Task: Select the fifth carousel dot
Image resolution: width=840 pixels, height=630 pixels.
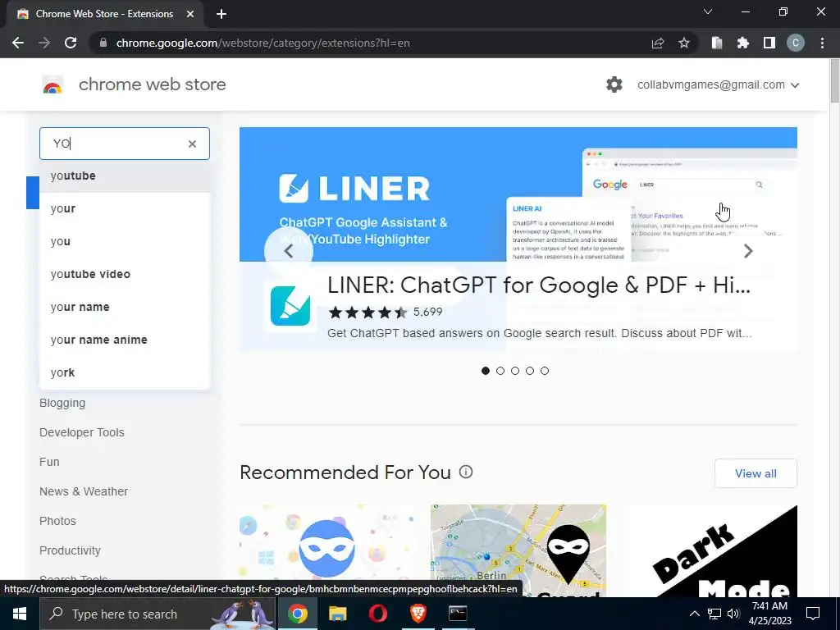Action: (545, 371)
